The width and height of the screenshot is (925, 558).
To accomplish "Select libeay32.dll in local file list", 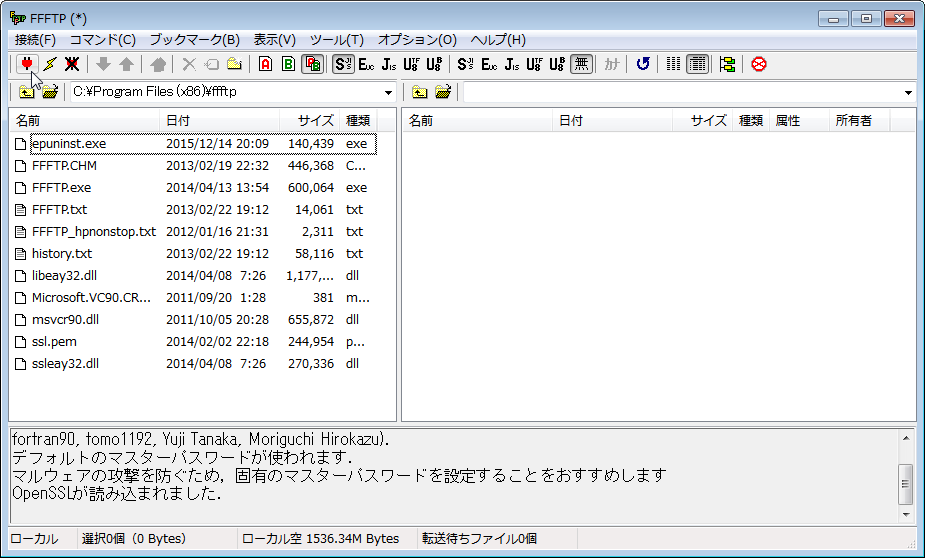I will [x=64, y=275].
